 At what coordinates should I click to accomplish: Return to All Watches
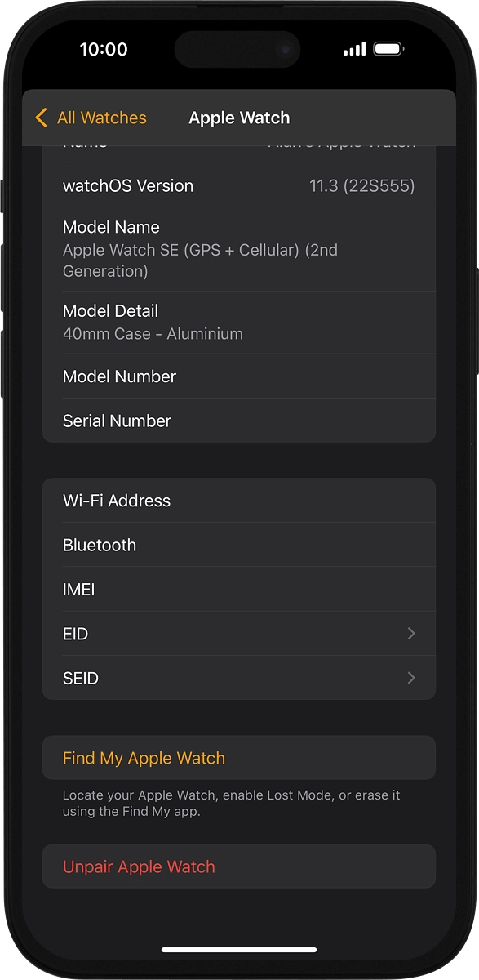[x=90, y=118]
